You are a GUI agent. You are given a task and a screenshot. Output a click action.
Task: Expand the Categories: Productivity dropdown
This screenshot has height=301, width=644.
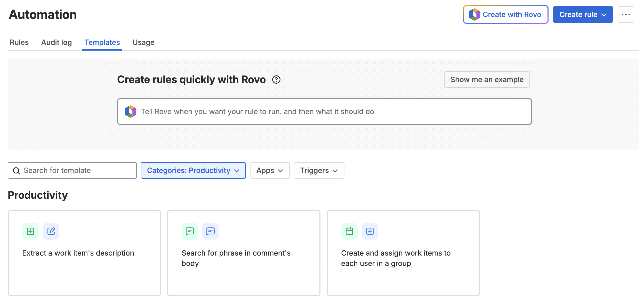pos(193,170)
